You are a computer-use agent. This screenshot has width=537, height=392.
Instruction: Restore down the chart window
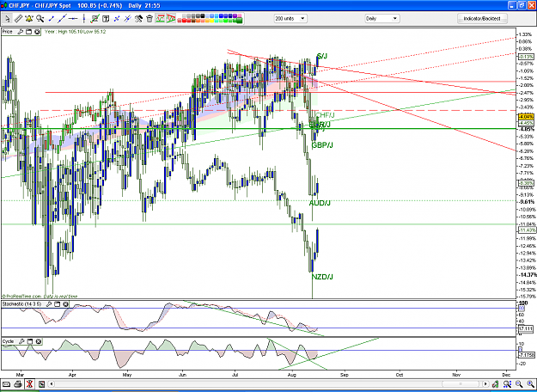coord(522,5)
